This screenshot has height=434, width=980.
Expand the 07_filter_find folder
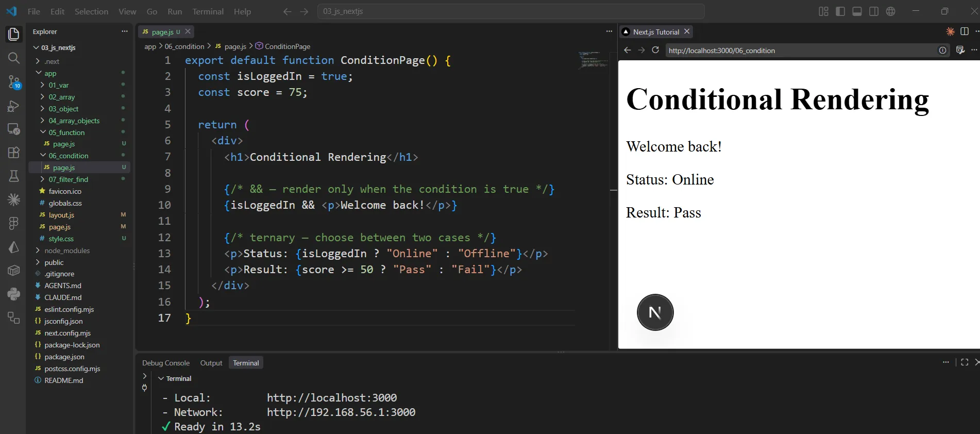click(42, 179)
